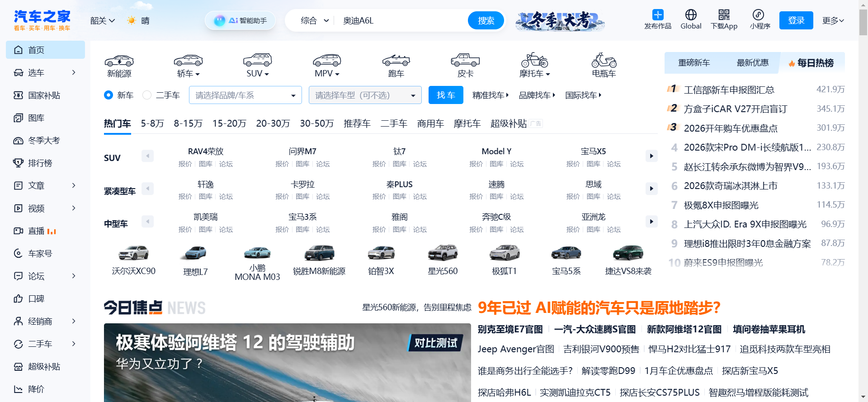The width and height of the screenshot is (868, 402).
Task: Open 图库 gallery in the sidebar
Action: [x=45, y=118]
